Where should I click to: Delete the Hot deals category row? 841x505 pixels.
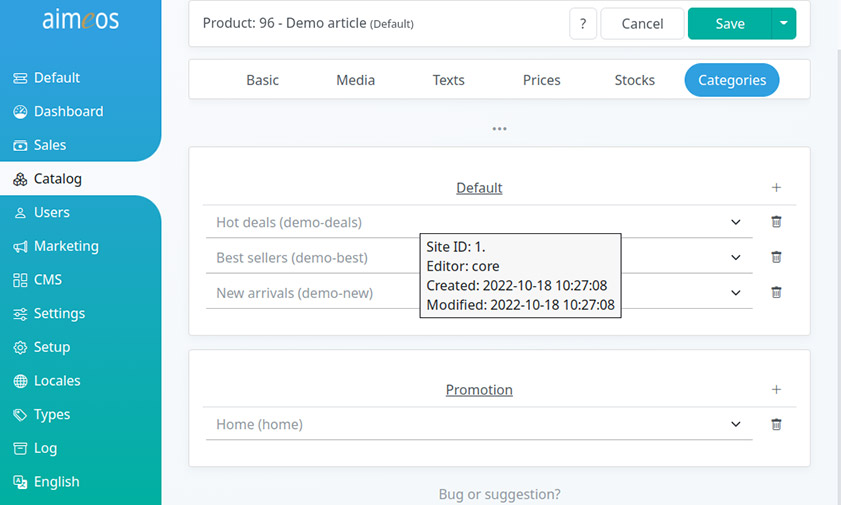coord(776,221)
